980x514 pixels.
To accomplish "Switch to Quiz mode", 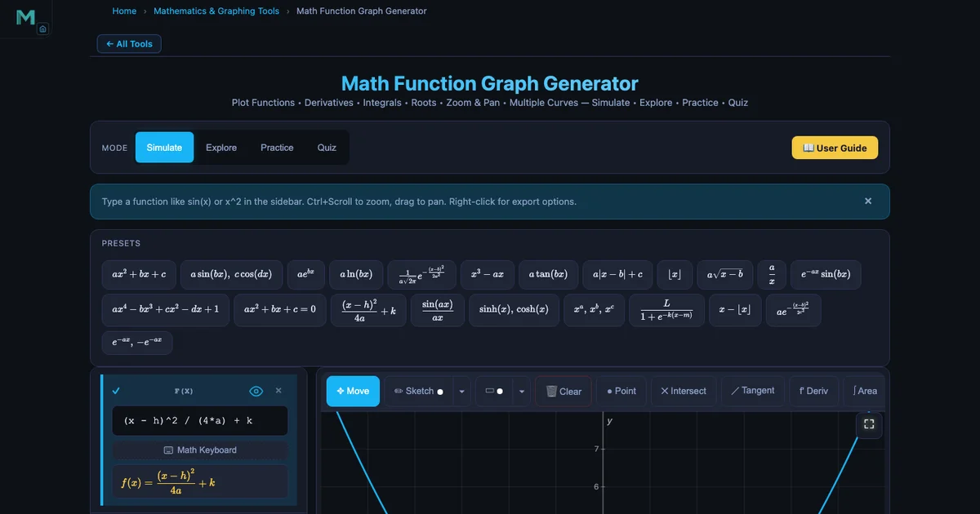I will 327,148.
